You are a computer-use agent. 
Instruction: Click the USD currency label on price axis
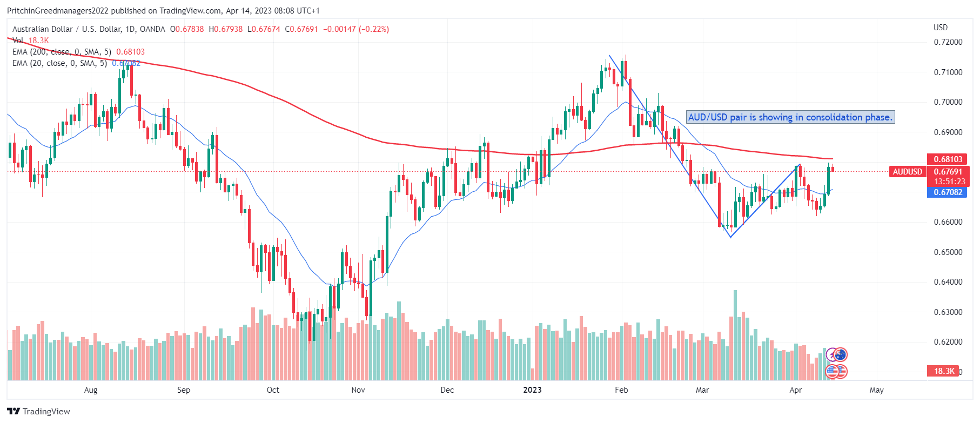click(x=941, y=27)
